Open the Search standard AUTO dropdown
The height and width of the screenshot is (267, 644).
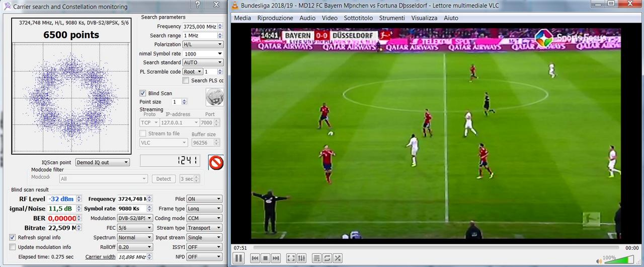pos(203,62)
